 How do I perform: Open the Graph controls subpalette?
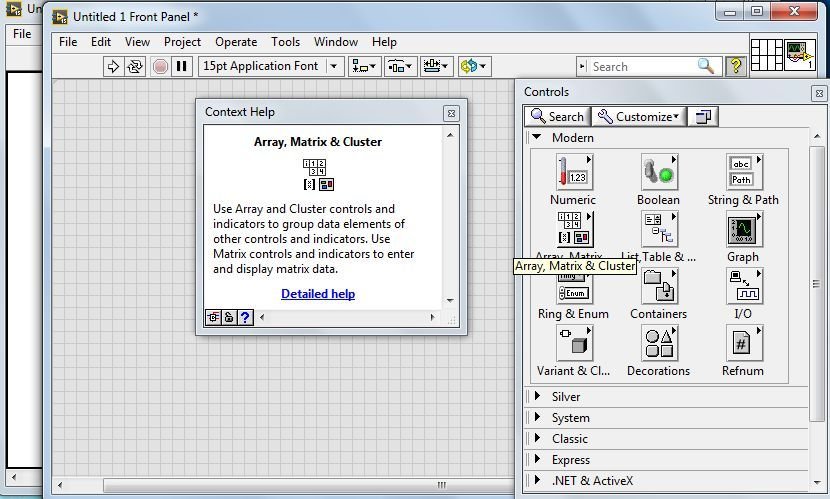tap(743, 230)
